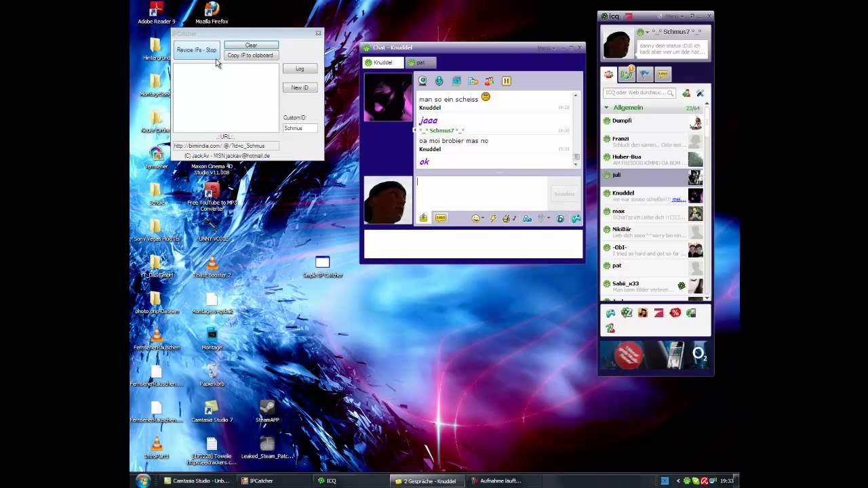Open ICQ settings wrench icon
868x488 pixels.
tap(700, 93)
